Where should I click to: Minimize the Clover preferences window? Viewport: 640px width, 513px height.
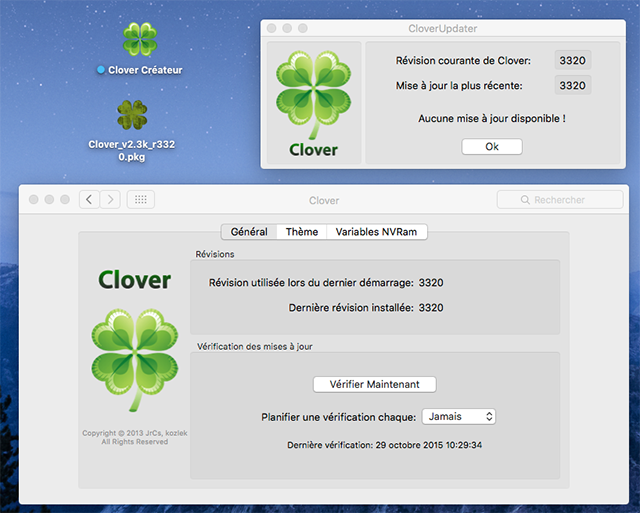tap(49, 199)
